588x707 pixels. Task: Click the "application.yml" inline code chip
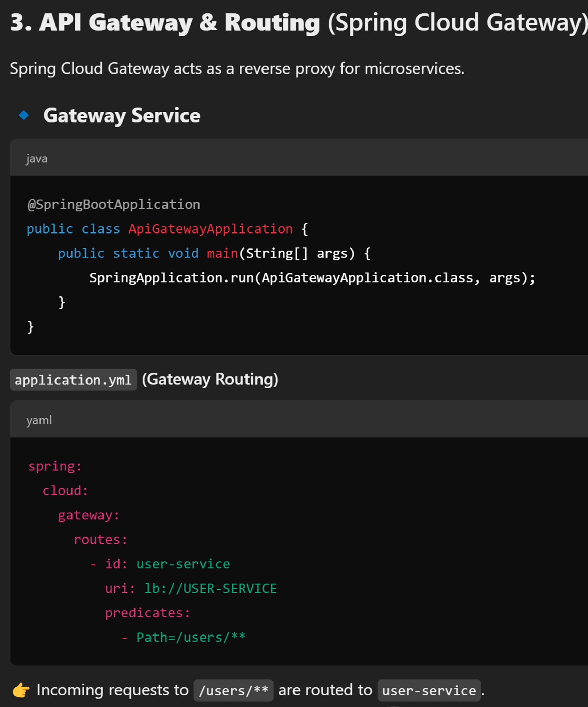(73, 380)
